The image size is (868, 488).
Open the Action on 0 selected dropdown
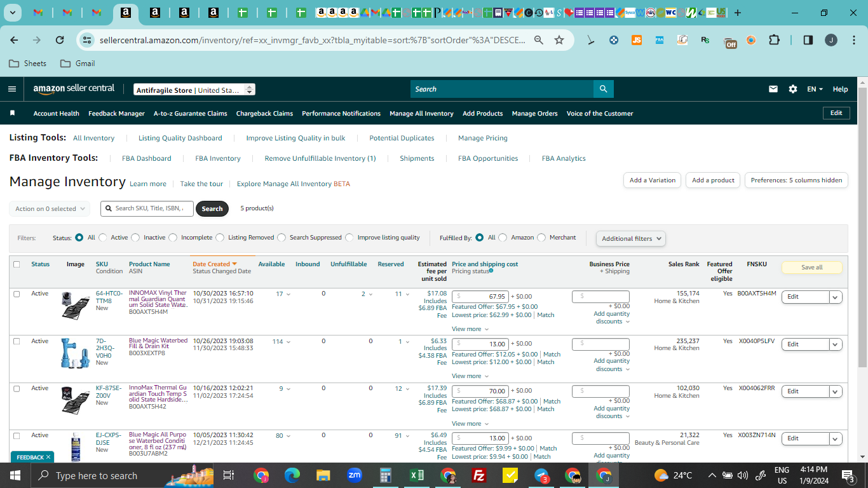tap(50, 208)
